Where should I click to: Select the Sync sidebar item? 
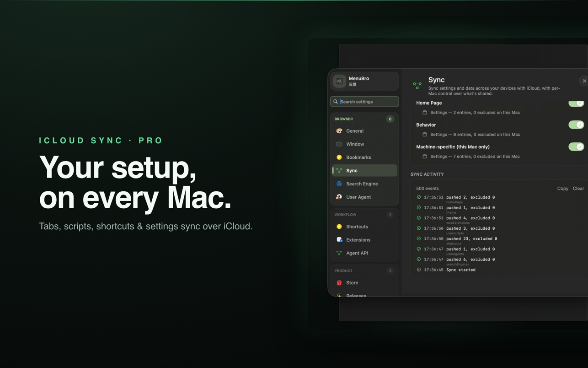pyautogui.click(x=364, y=170)
